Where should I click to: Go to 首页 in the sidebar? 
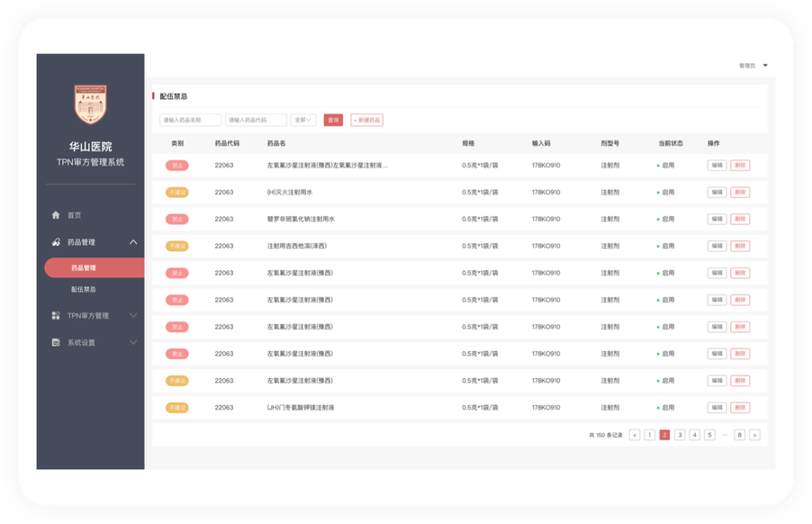coord(74,215)
